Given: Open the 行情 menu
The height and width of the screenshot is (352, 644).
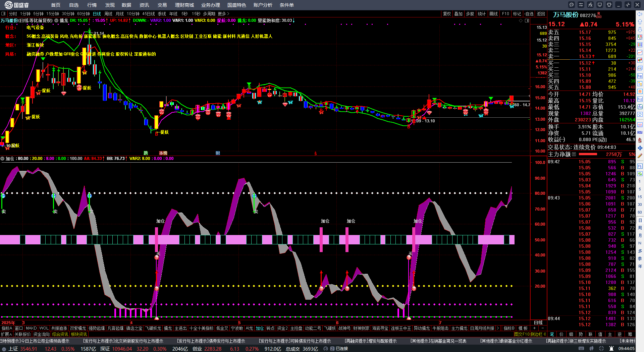Looking at the screenshot, I should pos(92,5).
